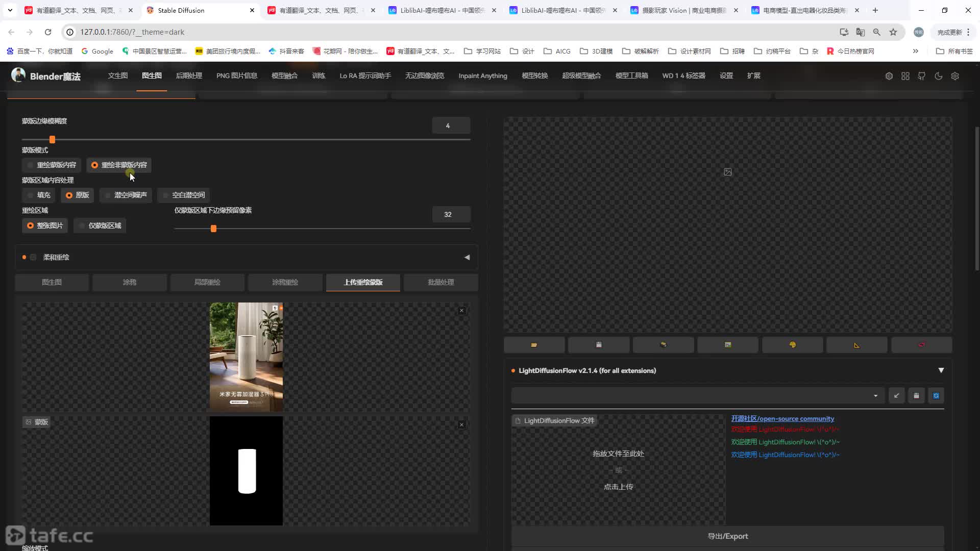Open output folder with the folder icon button
980x551 pixels.
(x=534, y=345)
